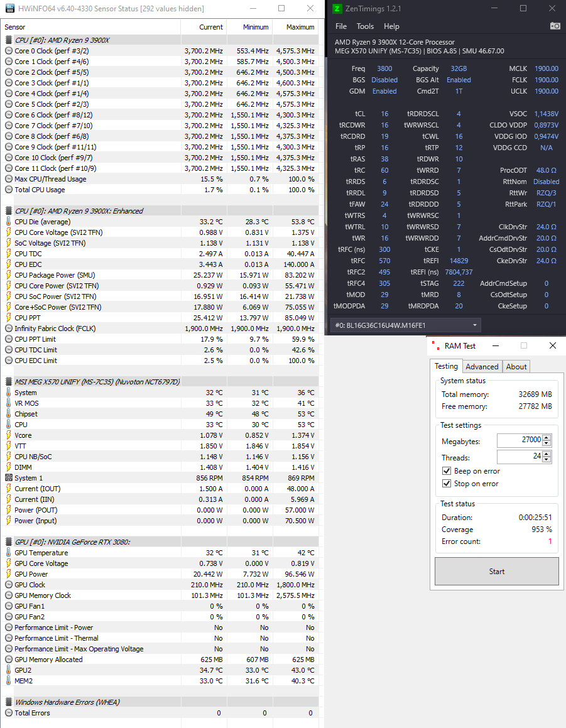
Task: Click the Coverage value 953 %
Action: pos(542,530)
